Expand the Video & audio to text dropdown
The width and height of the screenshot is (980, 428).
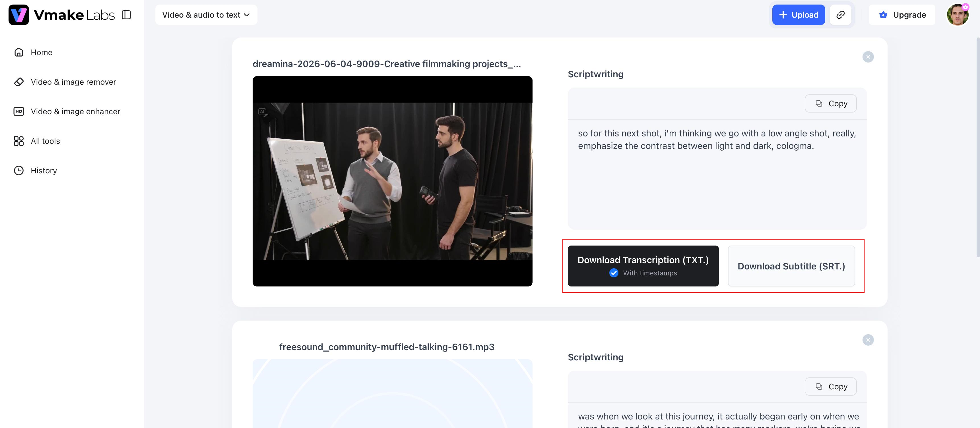pos(206,15)
